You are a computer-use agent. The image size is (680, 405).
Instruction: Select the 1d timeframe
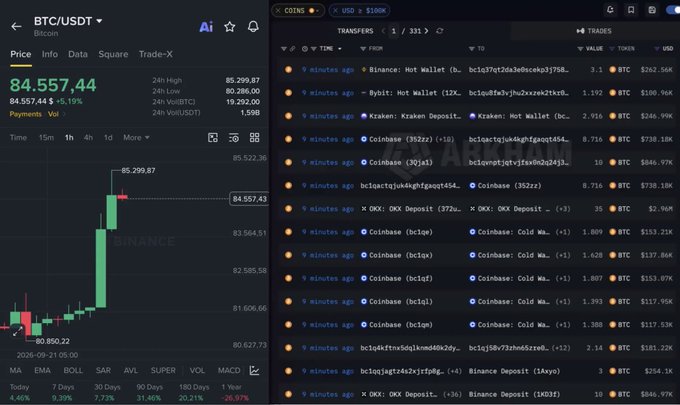point(108,137)
